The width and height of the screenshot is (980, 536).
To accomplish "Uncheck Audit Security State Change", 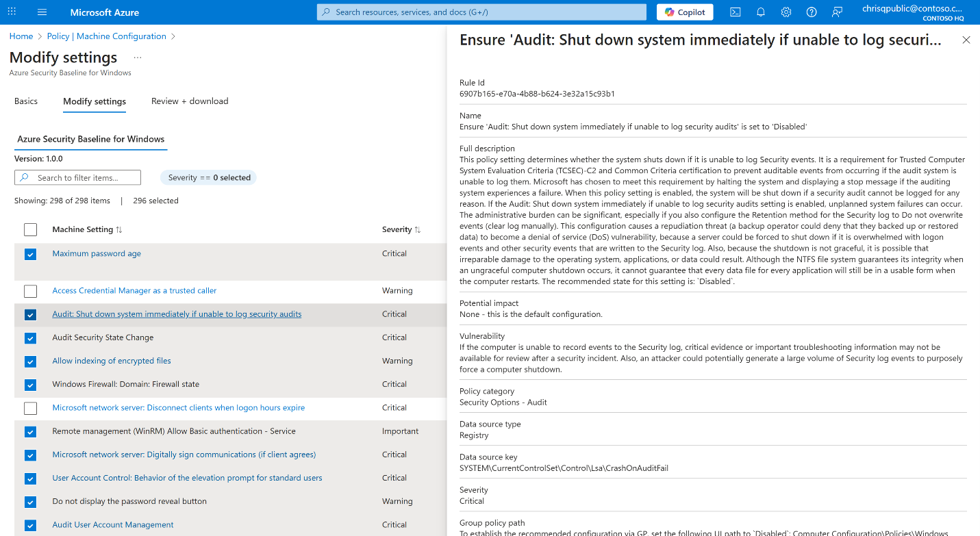I will click(30, 338).
